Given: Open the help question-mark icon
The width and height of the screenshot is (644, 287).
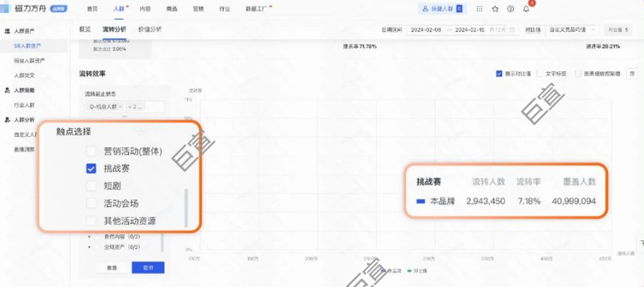Looking at the screenshot, I should point(510,9).
